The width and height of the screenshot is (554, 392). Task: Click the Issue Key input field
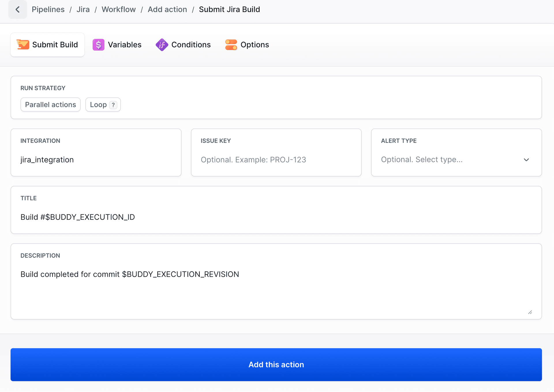click(276, 159)
